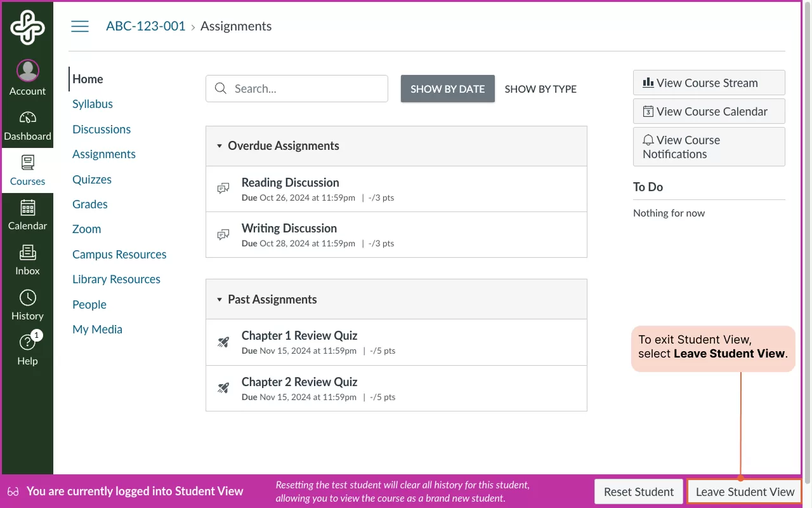This screenshot has width=812, height=508.
Task: Click the search magnifier icon
Action: click(x=221, y=88)
